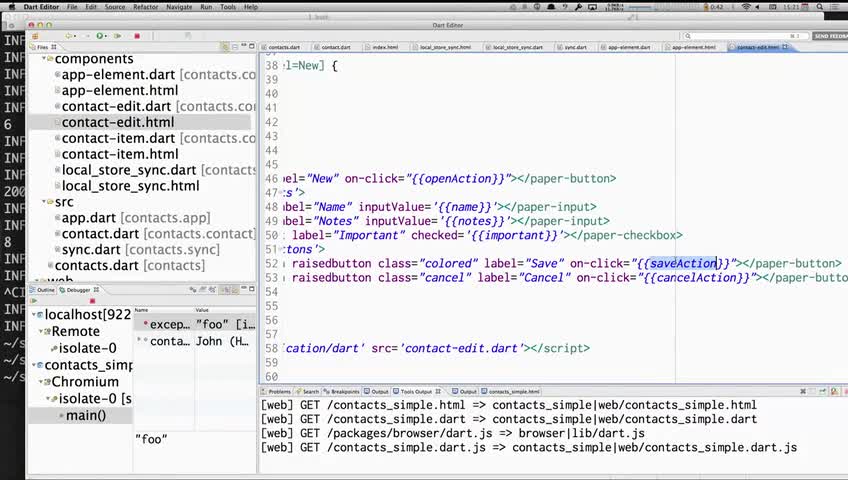Image resolution: width=848 pixels, height=480 pixels.
Task: Open the Apple menu
Action: 11,7
